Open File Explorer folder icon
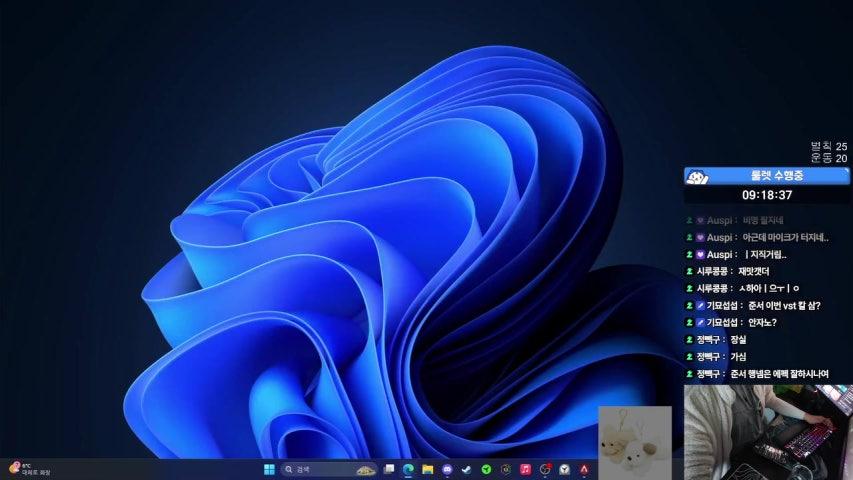Viewport: 853px width, 480px height. 427,469
